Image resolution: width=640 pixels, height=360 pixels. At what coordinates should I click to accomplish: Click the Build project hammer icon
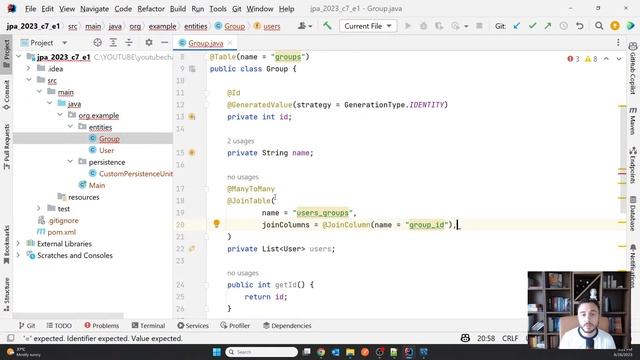tap(327, 26)
